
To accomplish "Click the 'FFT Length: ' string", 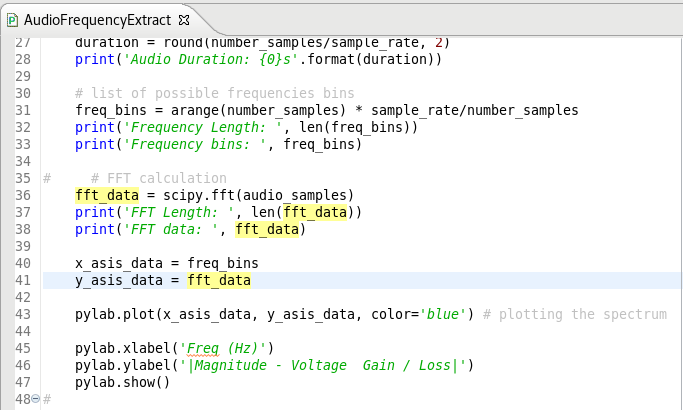I will click(179, 212).
